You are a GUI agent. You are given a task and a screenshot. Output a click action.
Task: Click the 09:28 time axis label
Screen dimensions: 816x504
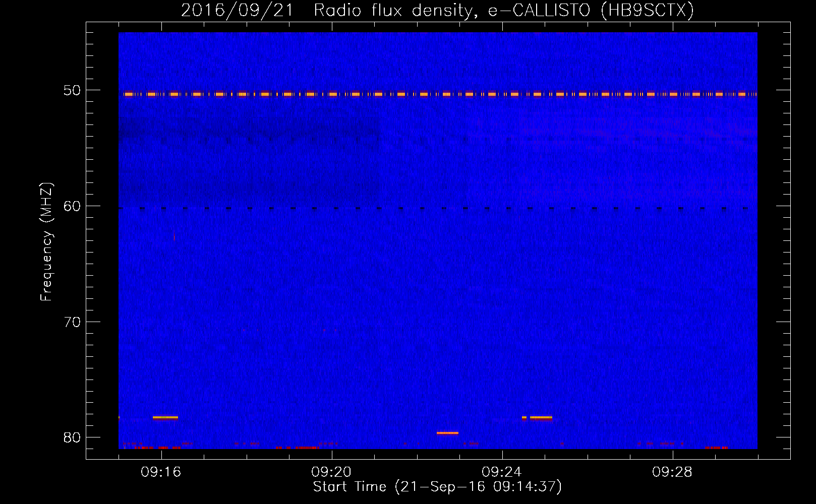click(672, 472)
